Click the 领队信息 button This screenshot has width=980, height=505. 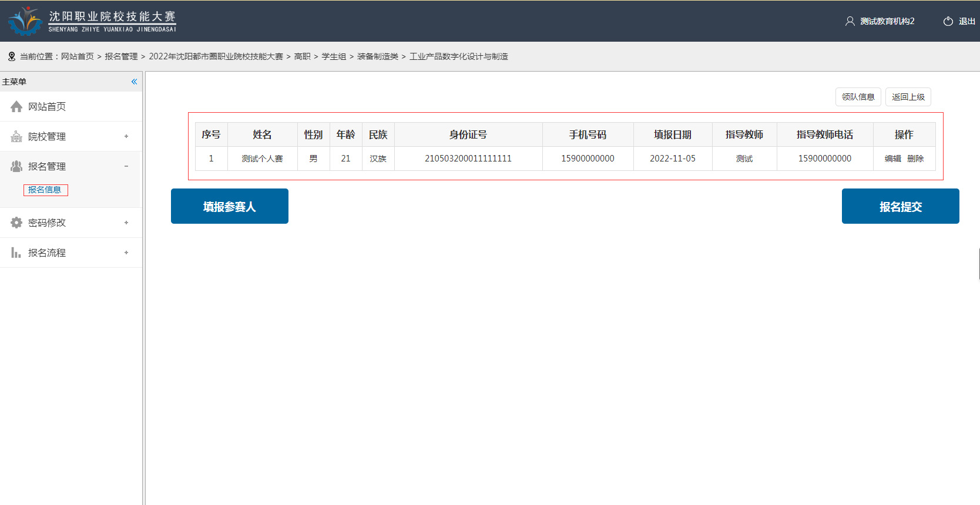[858, 97]
